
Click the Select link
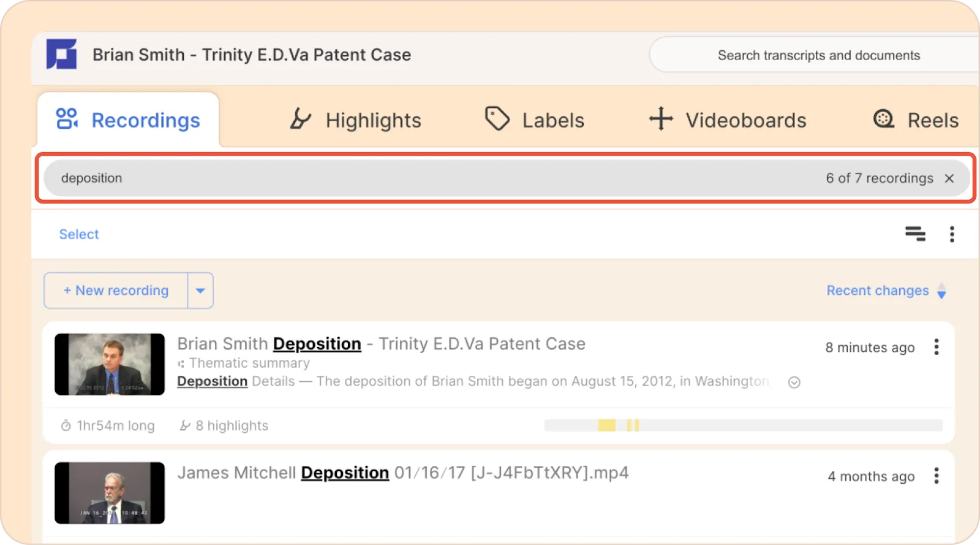pyautogui.click(x=79, y=234)
